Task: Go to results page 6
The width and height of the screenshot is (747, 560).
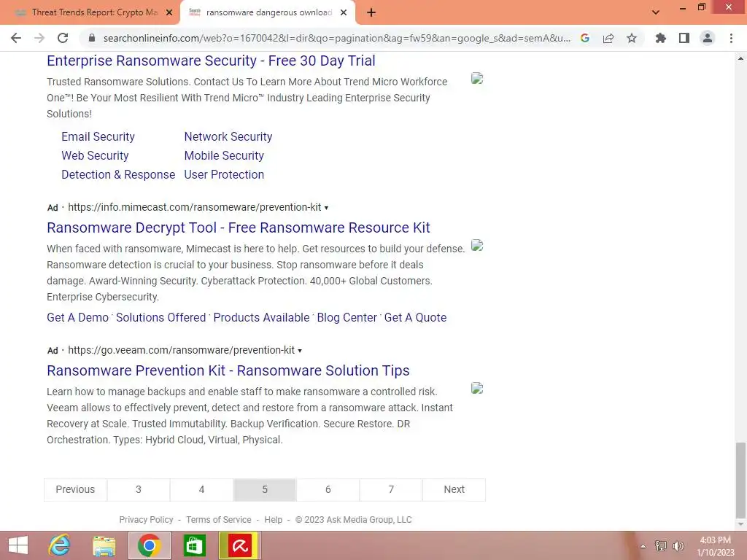Action: point(328,489)
